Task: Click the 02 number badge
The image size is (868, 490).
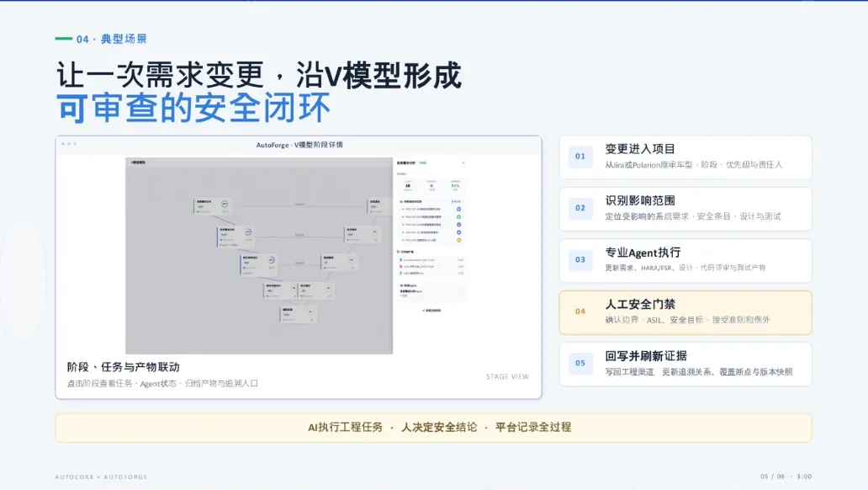Action: tap(580, 208)
